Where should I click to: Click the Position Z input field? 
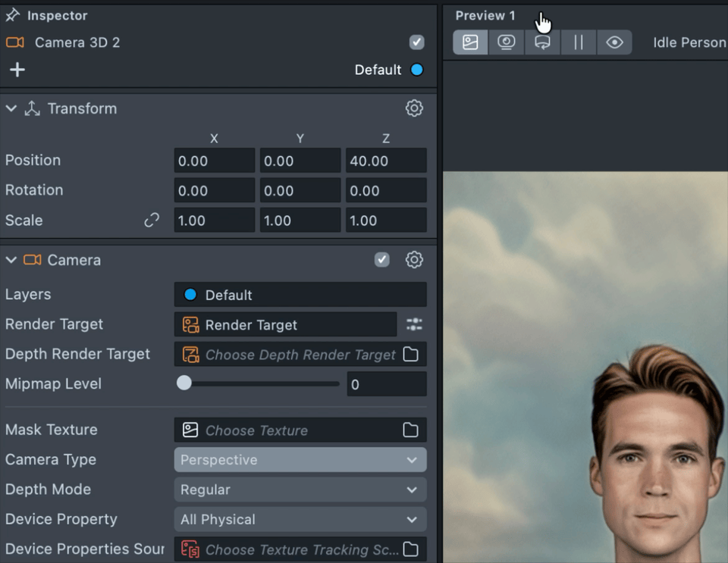(x=385, y=161)
